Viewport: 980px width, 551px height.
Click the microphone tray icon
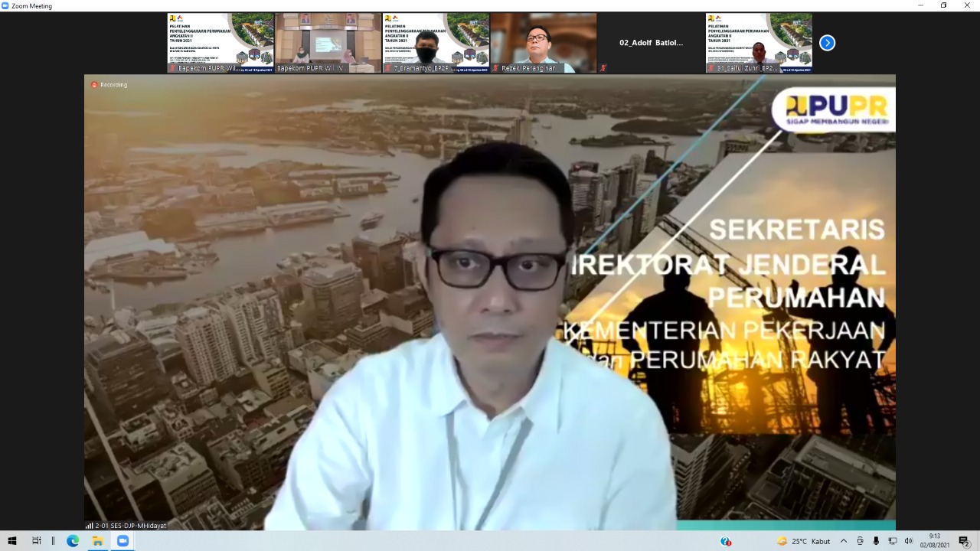[x=876, y=541]
